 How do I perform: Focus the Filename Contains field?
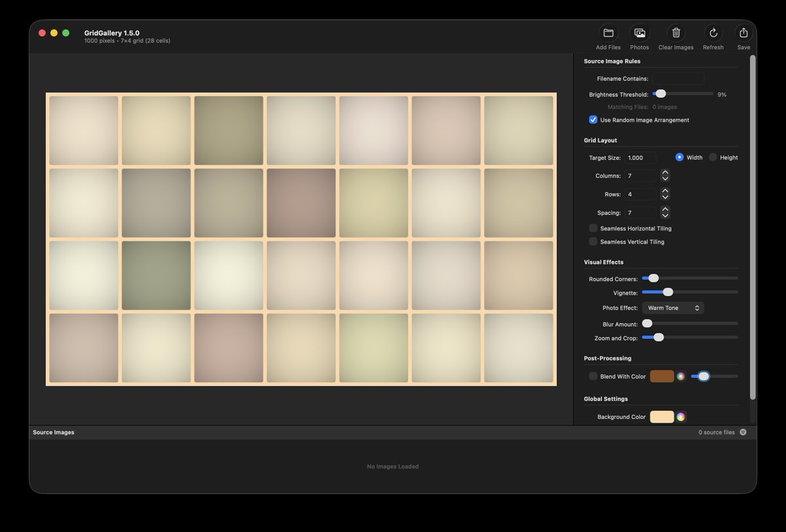pyautogui.click(x=678, y=79)
